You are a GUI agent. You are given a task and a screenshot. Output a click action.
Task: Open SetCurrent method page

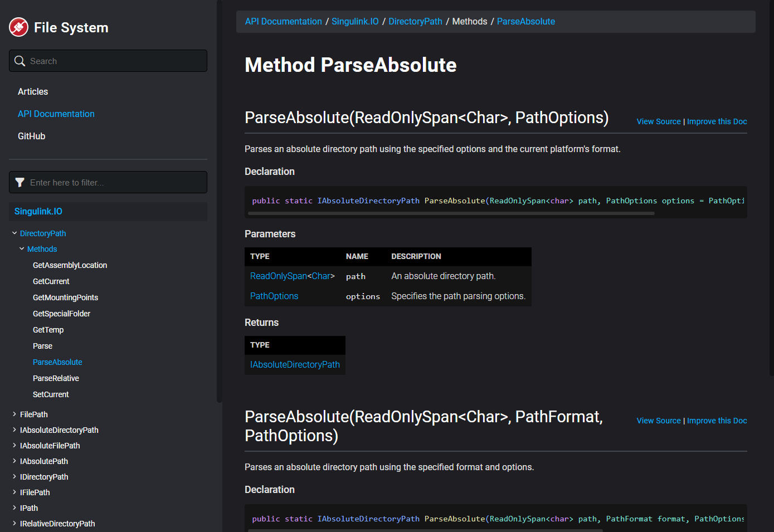pyautogui.click(x=51, y=394)
